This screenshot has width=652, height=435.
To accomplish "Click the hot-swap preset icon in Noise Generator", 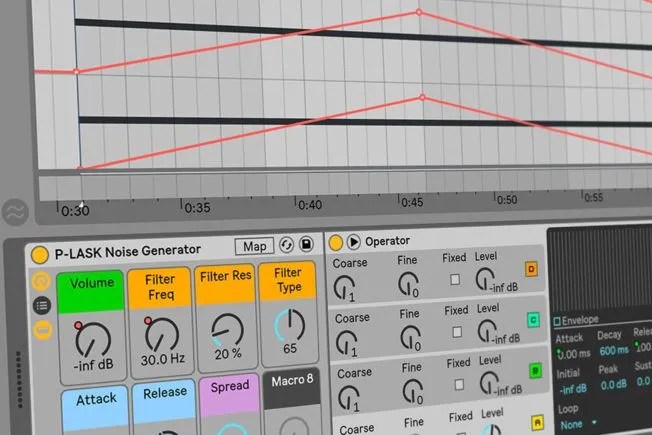I will click(x=286, y=245).
